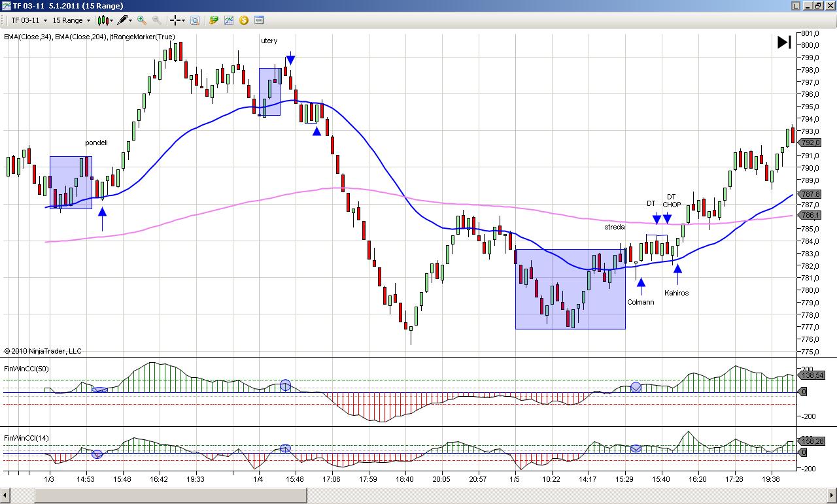
Task: Show the data box window
Action: click(195, 20)
